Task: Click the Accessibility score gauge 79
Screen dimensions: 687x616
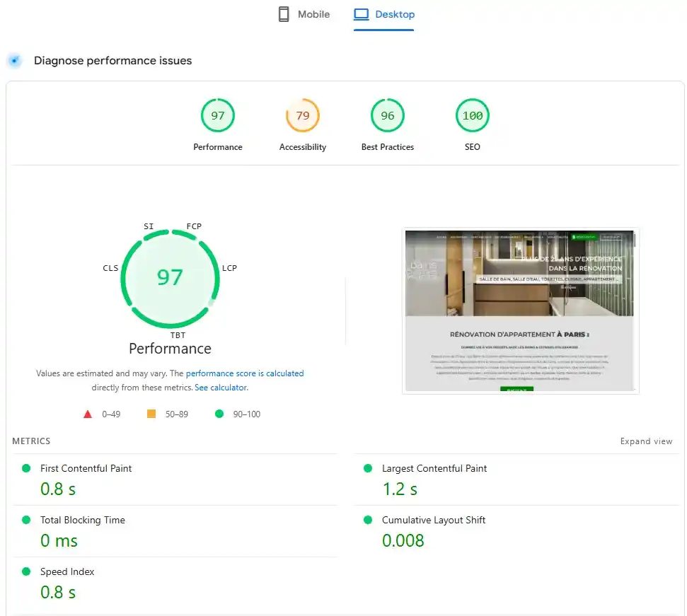Action: 303,116
